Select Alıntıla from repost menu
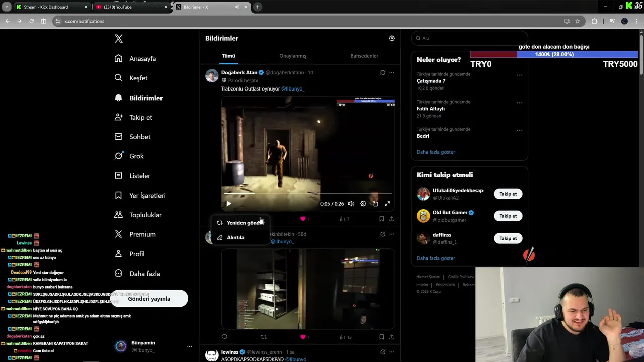Screen dimensions: 644x362 tap(241, 237)
